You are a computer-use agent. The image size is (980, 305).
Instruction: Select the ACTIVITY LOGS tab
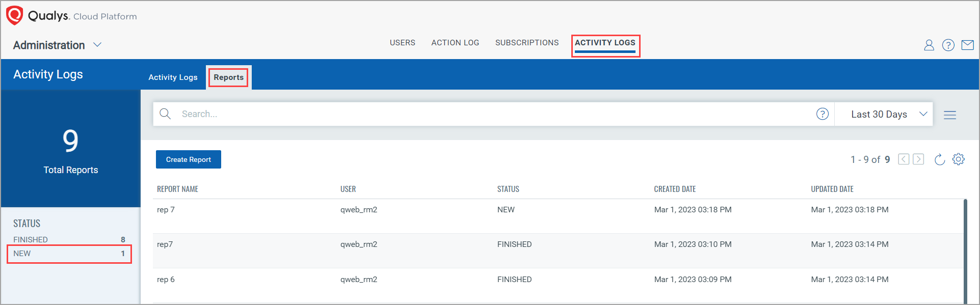[605, 43]
